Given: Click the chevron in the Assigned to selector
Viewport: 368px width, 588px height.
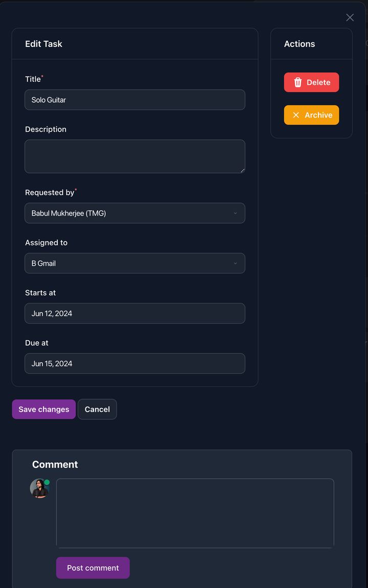Looking at the screenshot, I should coord(235,263).
